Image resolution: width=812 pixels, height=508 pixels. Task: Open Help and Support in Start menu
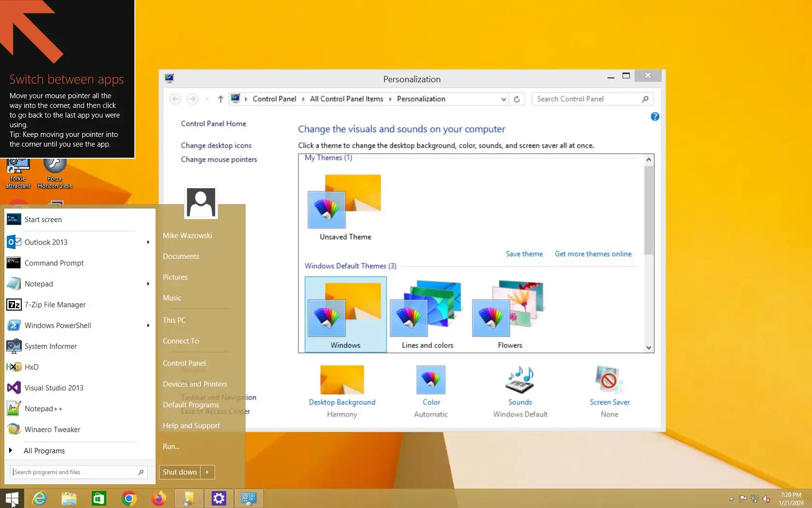coord(191,426)
